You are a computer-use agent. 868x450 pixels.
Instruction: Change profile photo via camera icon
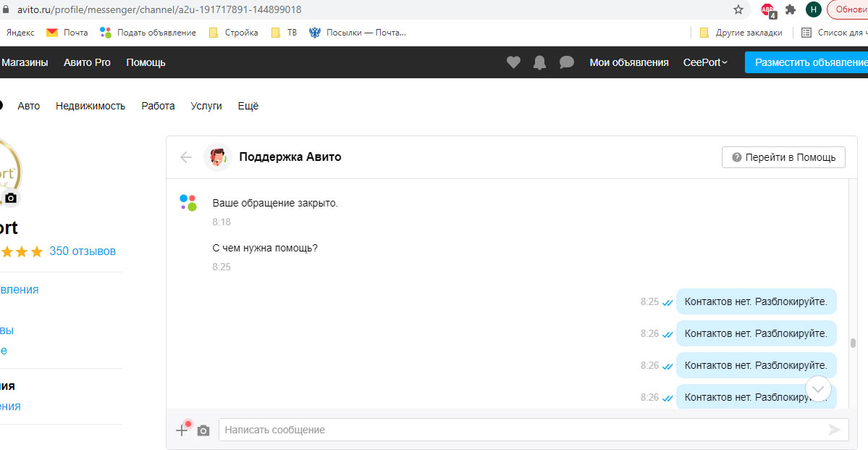[11, 198]
